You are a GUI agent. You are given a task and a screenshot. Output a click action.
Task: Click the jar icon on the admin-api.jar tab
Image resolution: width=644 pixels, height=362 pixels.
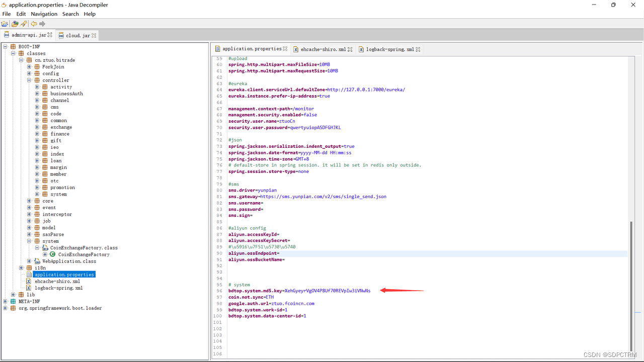point(7,35)
